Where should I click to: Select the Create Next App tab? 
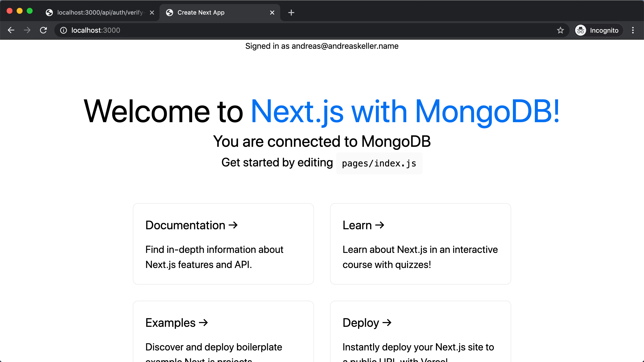click(x=220, y=13)
